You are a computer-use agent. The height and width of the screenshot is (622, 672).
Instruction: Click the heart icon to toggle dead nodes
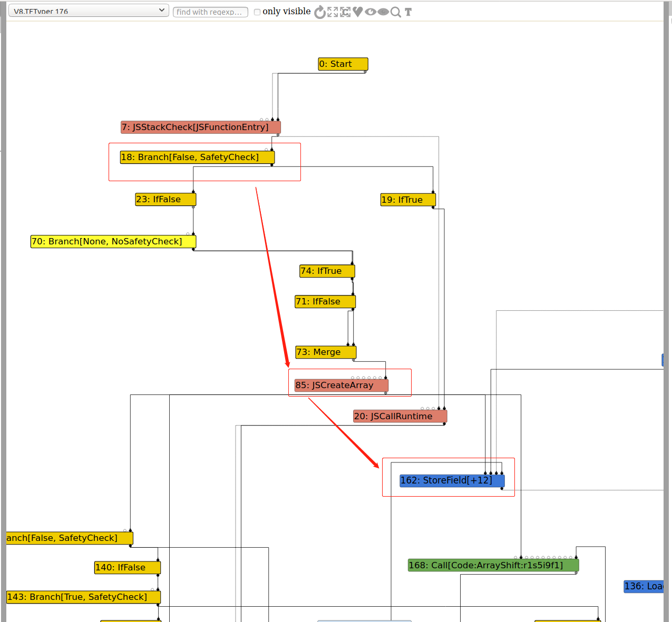pos(358,12)
